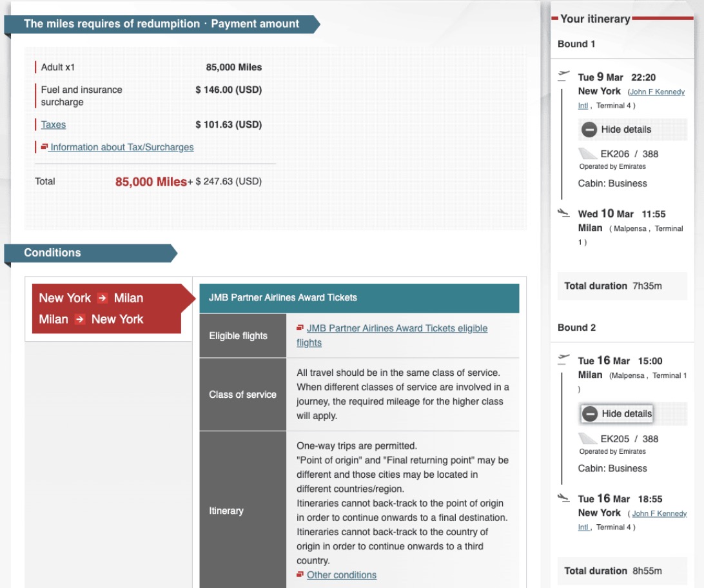Click the Tue 16 Mar 18:55 arrival time

[620, 498]
